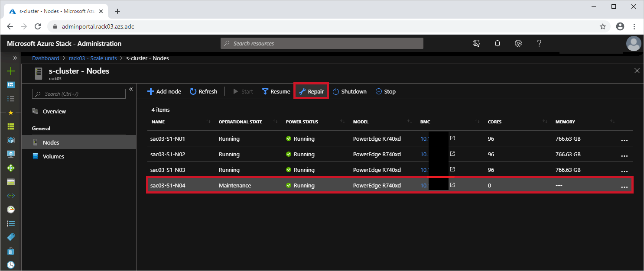Screen dimensions: 644x271
Task: Click the Shutdown power button
Action: [349, 91]
